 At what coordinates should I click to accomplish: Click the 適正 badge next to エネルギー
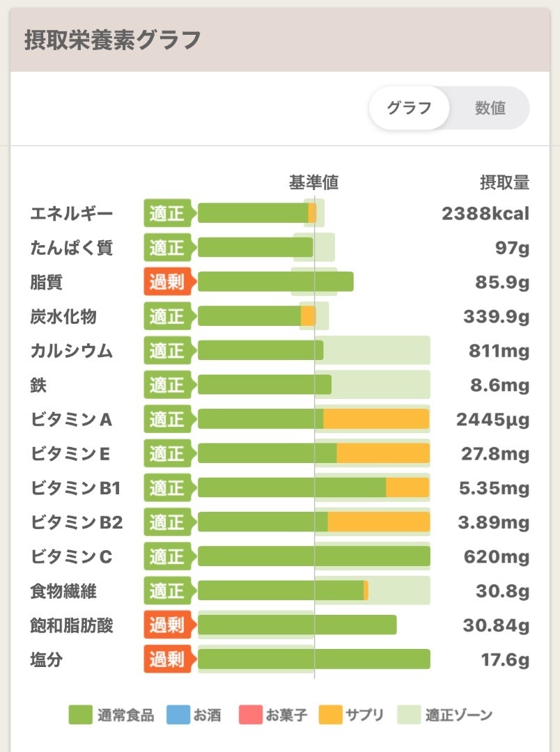pos(167,214)
